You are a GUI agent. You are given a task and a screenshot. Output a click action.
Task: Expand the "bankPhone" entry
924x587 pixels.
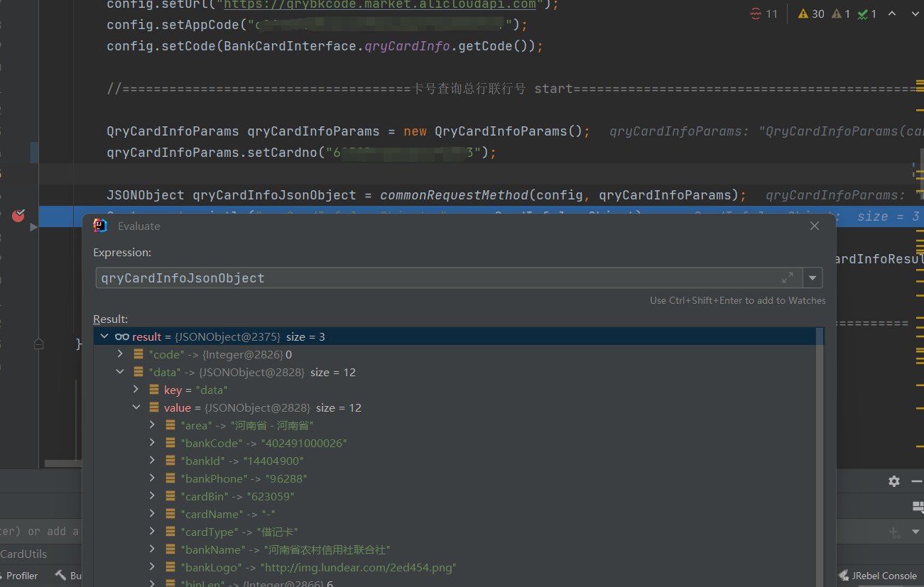[152, 478]
